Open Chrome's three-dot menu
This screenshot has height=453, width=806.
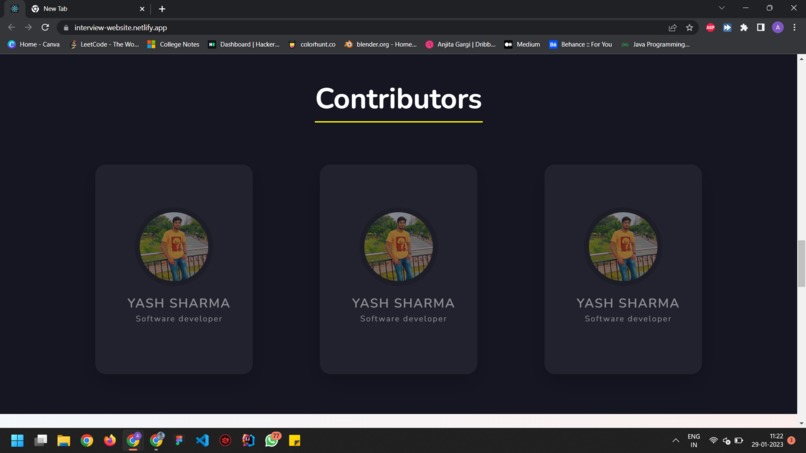click(x=794, y=28)
